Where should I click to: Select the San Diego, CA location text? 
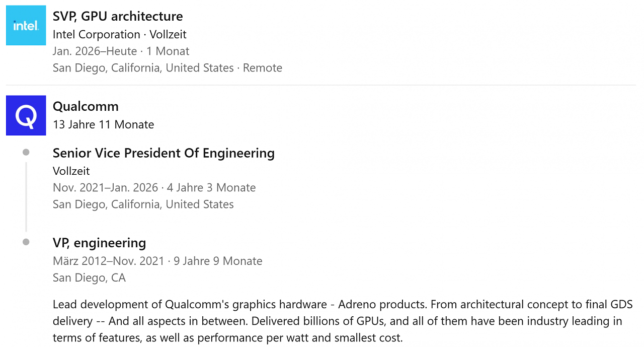pos(89,277)
